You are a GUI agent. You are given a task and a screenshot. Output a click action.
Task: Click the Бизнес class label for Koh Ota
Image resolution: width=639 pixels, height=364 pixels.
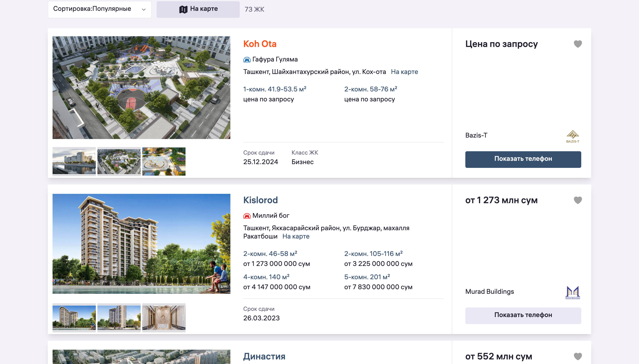point(302,162)
